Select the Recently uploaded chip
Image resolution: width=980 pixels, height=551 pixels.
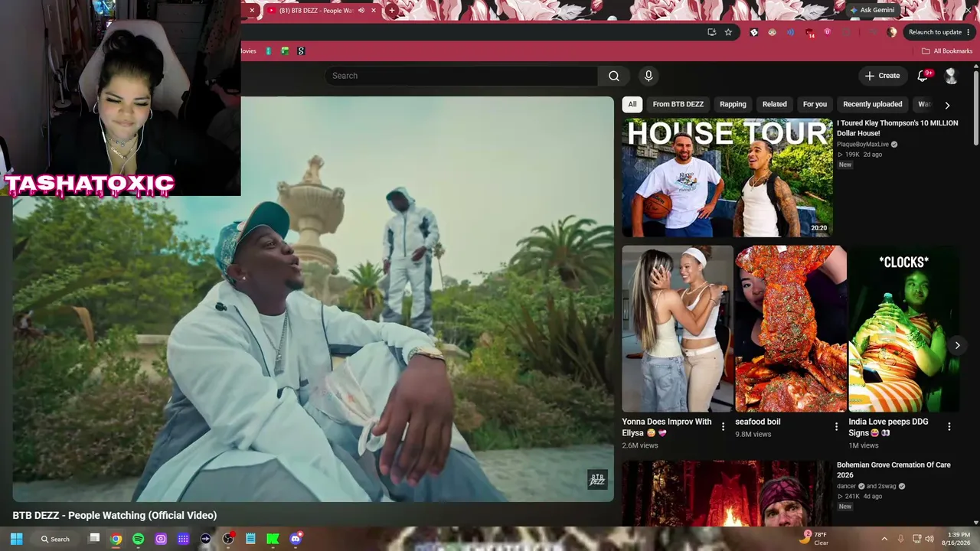pyautogui.click(x=873, y=104)
